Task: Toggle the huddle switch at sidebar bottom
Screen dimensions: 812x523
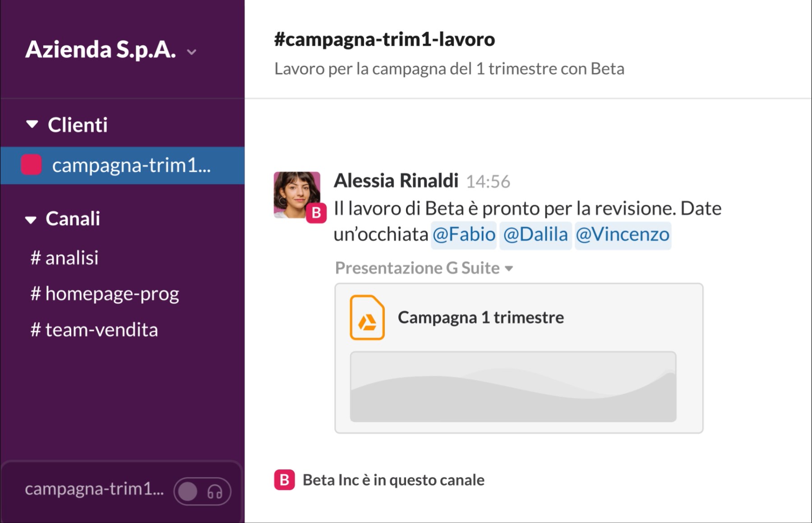Action: [x=189, y=491]
